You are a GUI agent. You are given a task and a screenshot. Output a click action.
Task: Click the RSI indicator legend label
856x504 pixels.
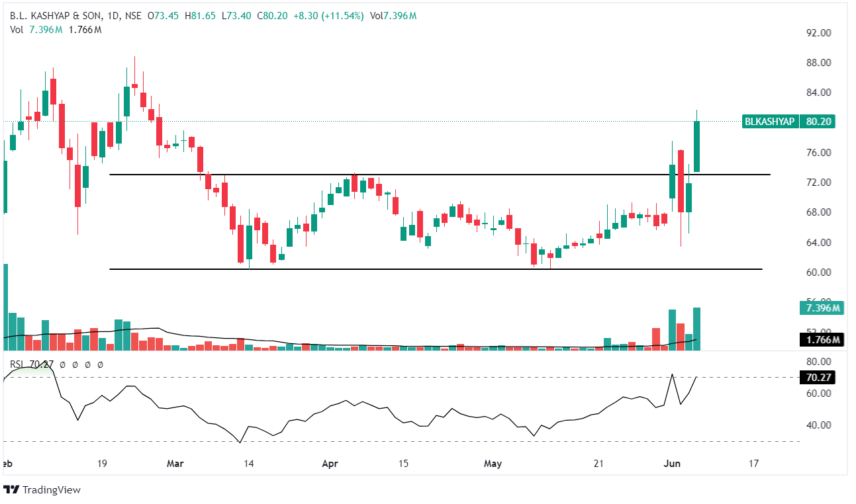click(17, 364)
